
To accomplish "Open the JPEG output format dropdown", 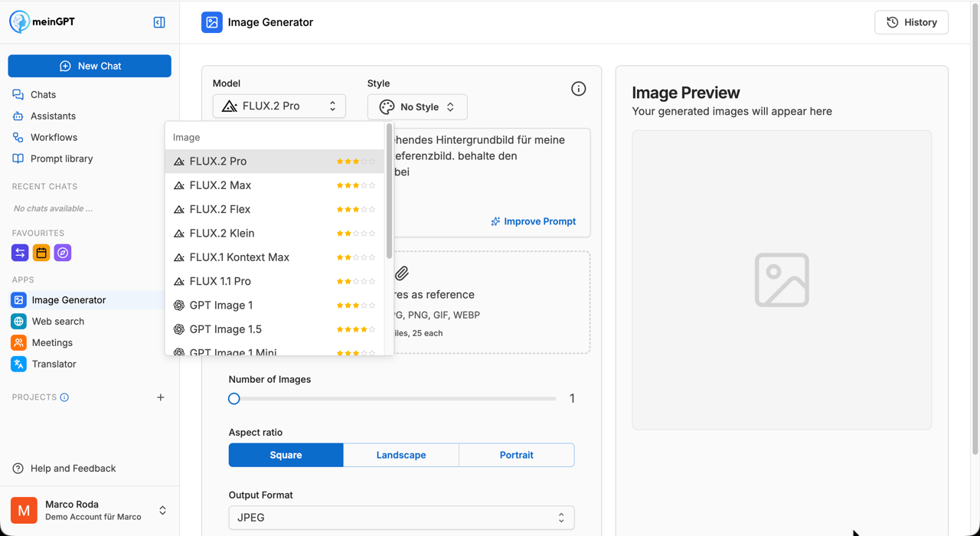I will (401, 518).
